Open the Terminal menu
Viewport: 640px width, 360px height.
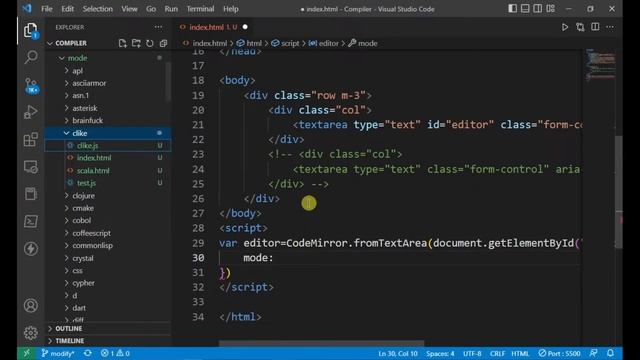[x=200, y=9]
